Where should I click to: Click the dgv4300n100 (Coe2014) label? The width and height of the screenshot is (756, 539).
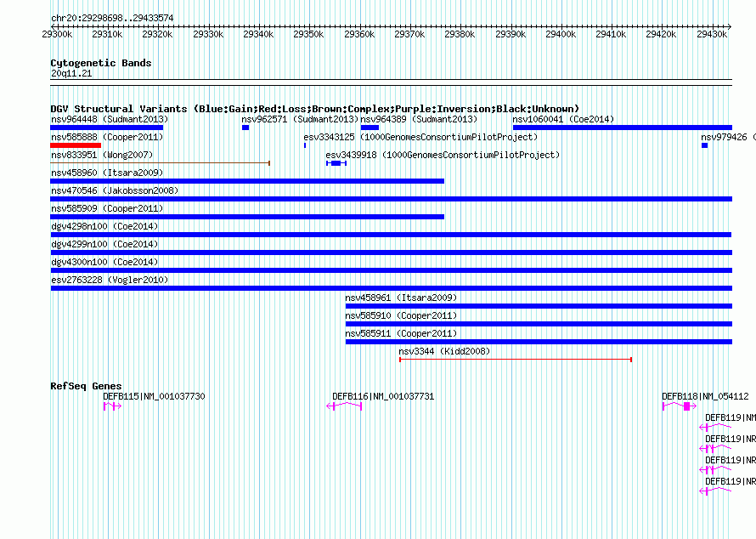tap(104, 262)
